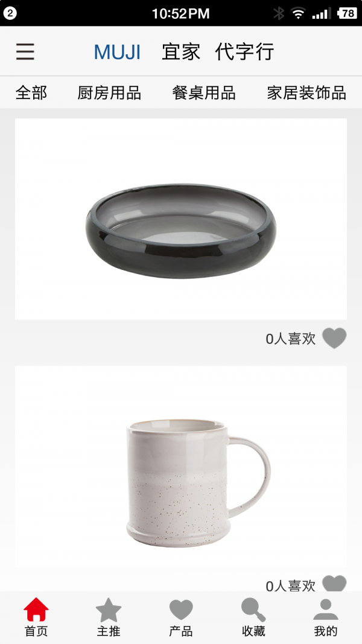Tap the notification badge in status bar

tap(10, 13)
